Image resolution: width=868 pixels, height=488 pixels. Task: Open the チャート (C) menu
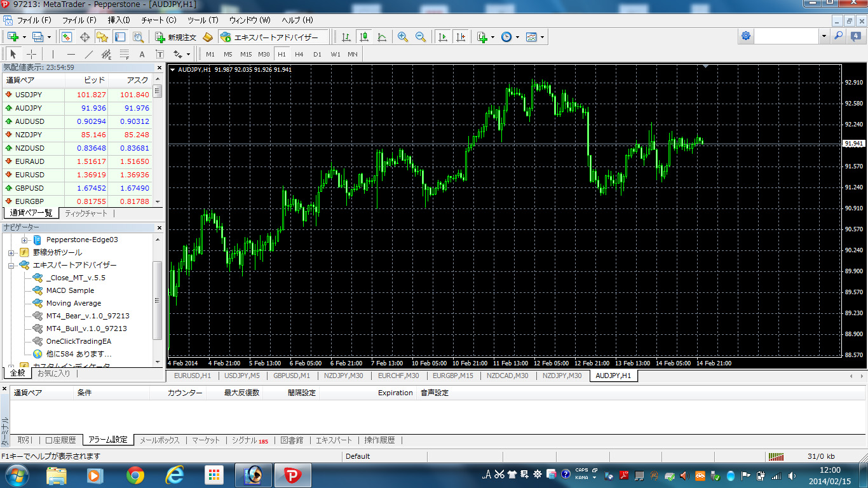tap(159, 20)
